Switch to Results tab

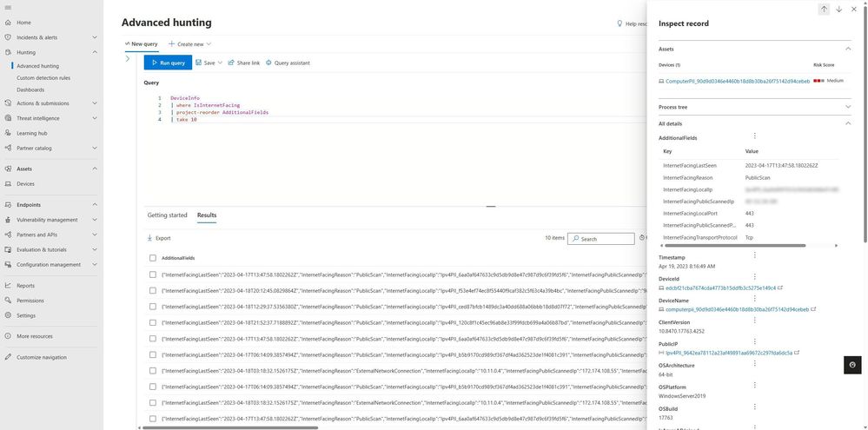pyautogui.click(x=207, y=215)
